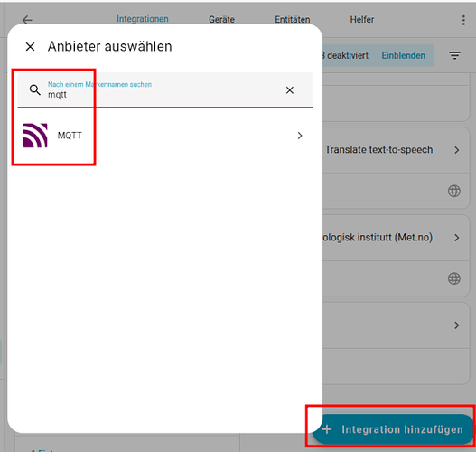Open Translate text-to-speech integration
The height and width of the screenshot is (452, 476).
[378, 150]
